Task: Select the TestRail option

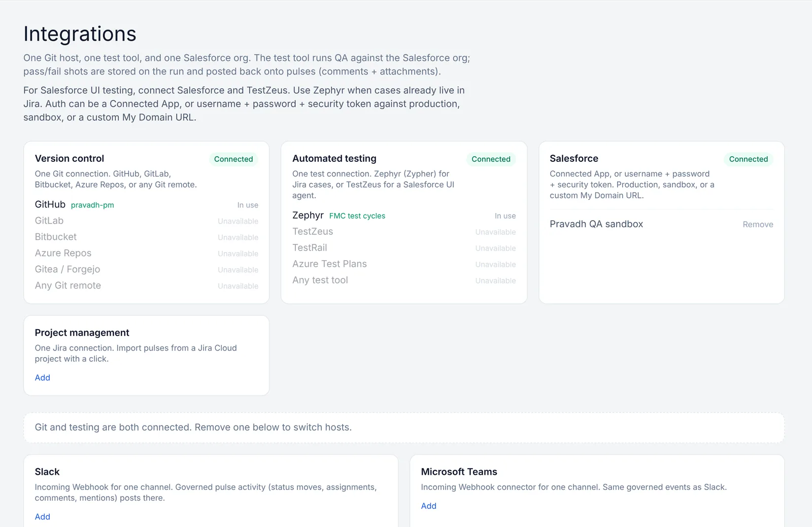Action: point(404,248)
